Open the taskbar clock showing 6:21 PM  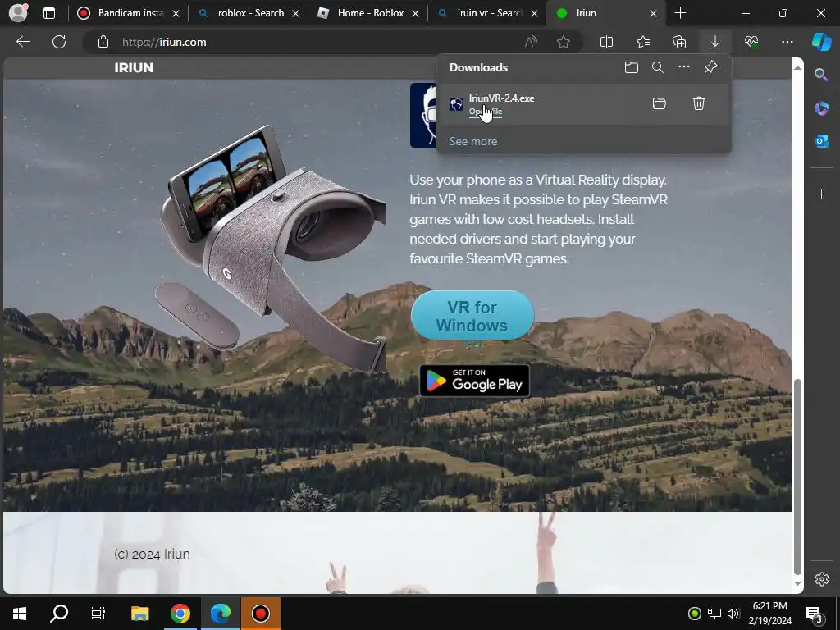click(x=769, y=614)
